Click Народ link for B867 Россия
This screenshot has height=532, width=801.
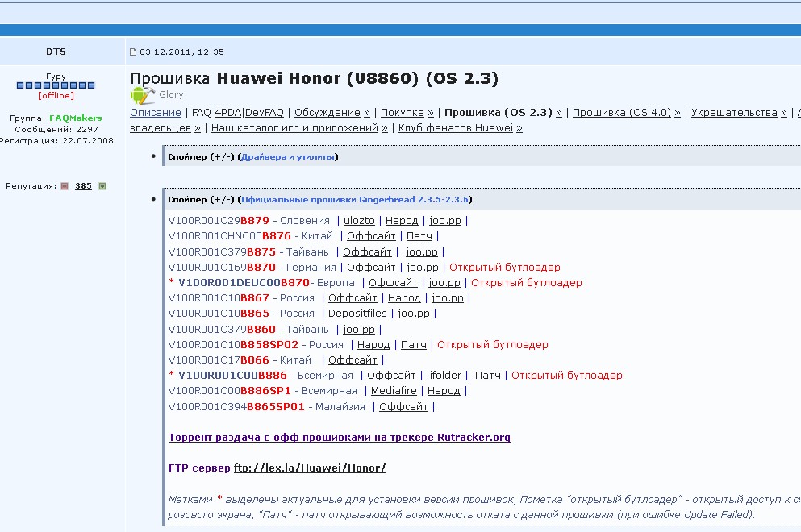[404, 297]
